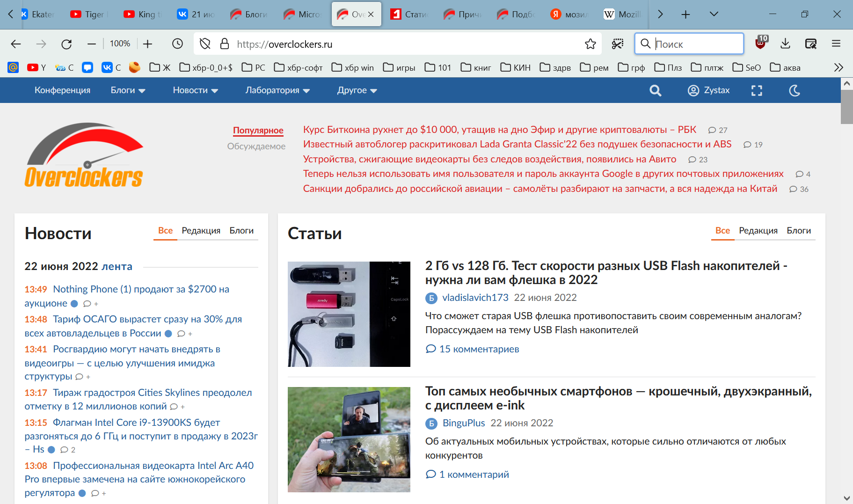The image size is (853, 504).
Task: Expand the Блоги dropdown menu
Action: click(x=128, y=90)
